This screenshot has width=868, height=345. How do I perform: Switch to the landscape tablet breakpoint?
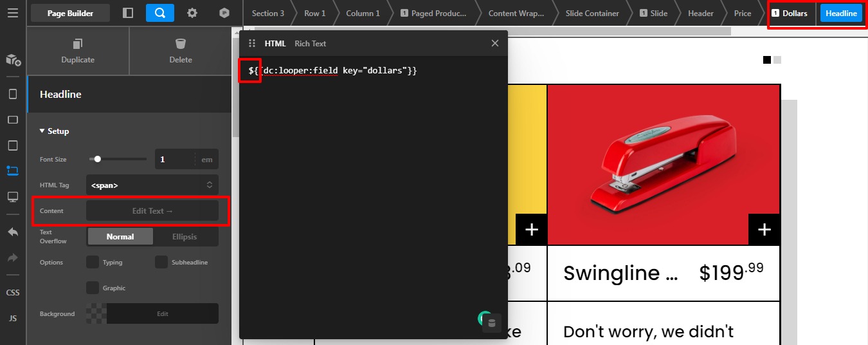(13, 120)
